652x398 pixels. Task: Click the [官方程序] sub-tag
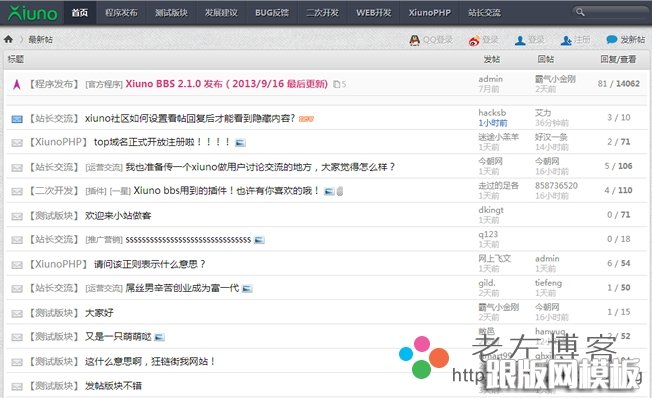point(104,85)
